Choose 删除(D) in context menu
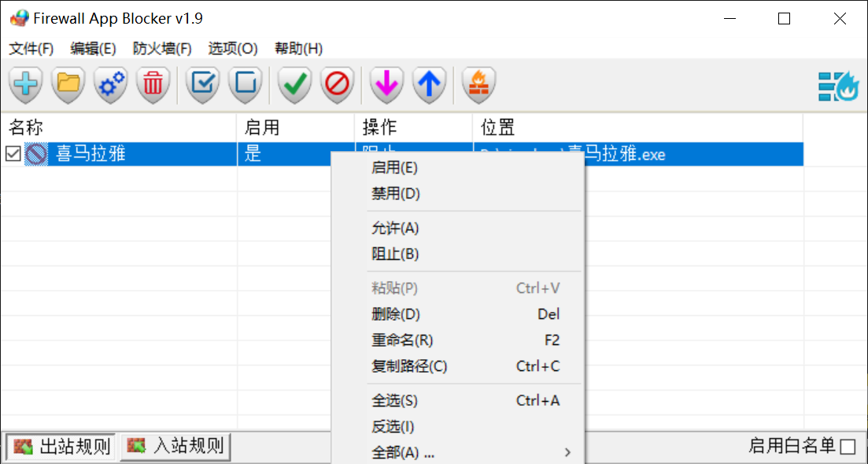The image size is (868, 464). click(457, 314)
